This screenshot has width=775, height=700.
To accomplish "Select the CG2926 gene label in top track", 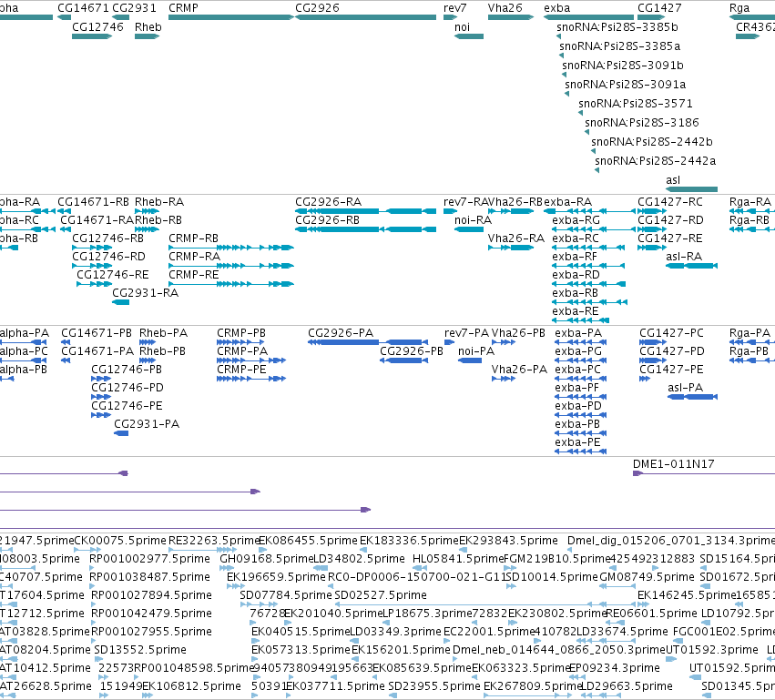I will tap(317, 8).
